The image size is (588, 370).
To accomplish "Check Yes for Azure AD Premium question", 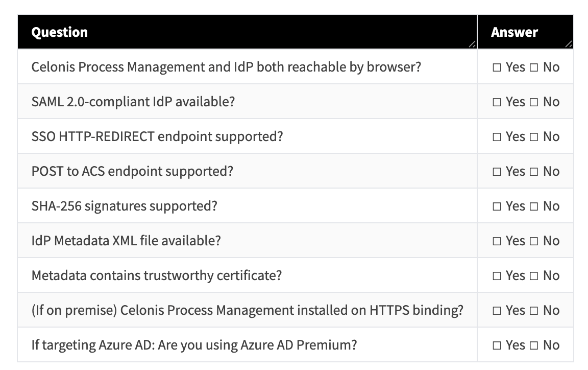I will [497, 345].
